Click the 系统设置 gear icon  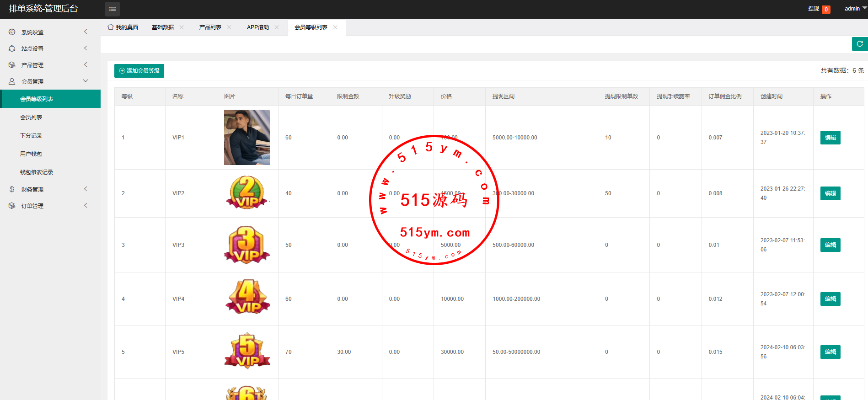tap(12, 32)
